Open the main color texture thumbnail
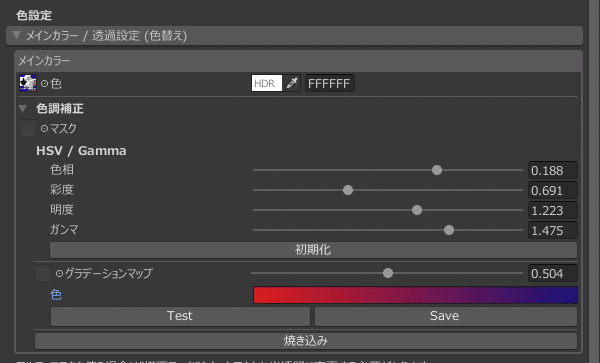This screenshot has width=600, height=363. click(28, 83)
